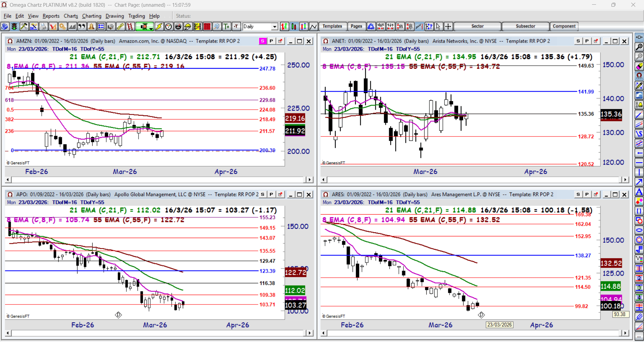The width and height of the screenshot is (644, 342).
Task: Open the Edit menu
Action: click(20, 16)
